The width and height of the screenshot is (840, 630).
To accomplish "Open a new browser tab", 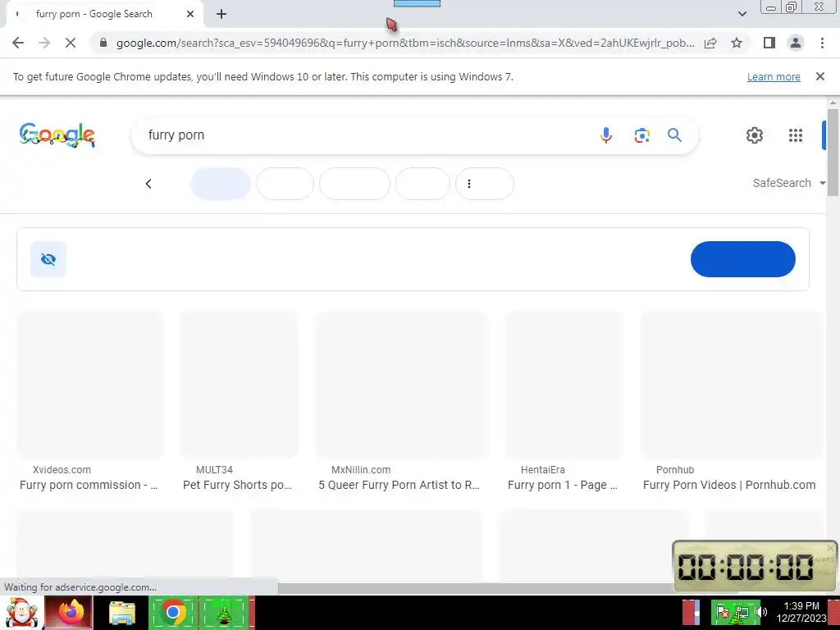I will coord(221,14).
